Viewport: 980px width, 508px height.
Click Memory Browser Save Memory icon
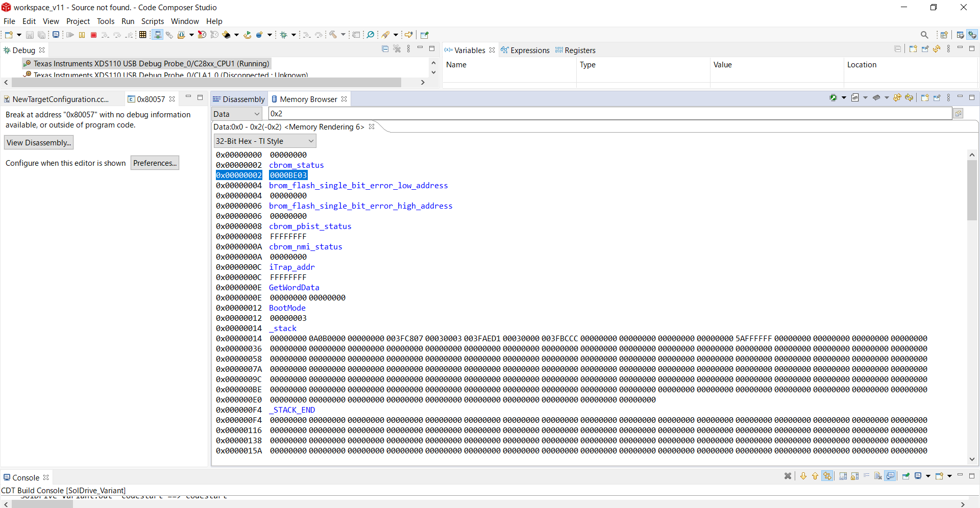[855, 97]
